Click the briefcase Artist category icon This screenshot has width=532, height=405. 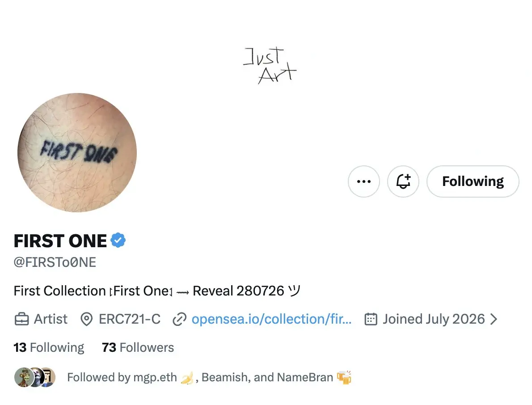22,319
